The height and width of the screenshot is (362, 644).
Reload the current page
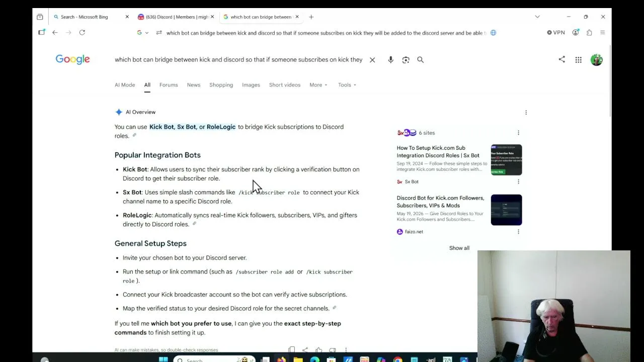82,32
